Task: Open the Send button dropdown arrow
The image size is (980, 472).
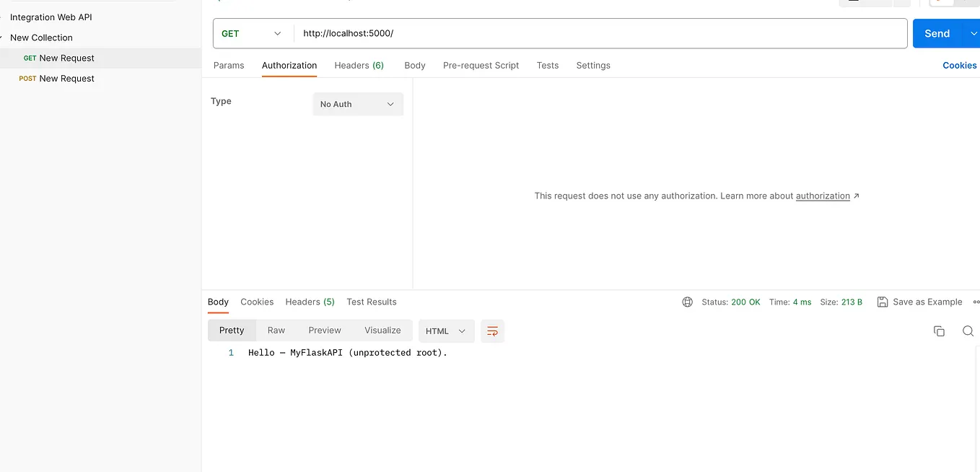Action: click(974, 33)
